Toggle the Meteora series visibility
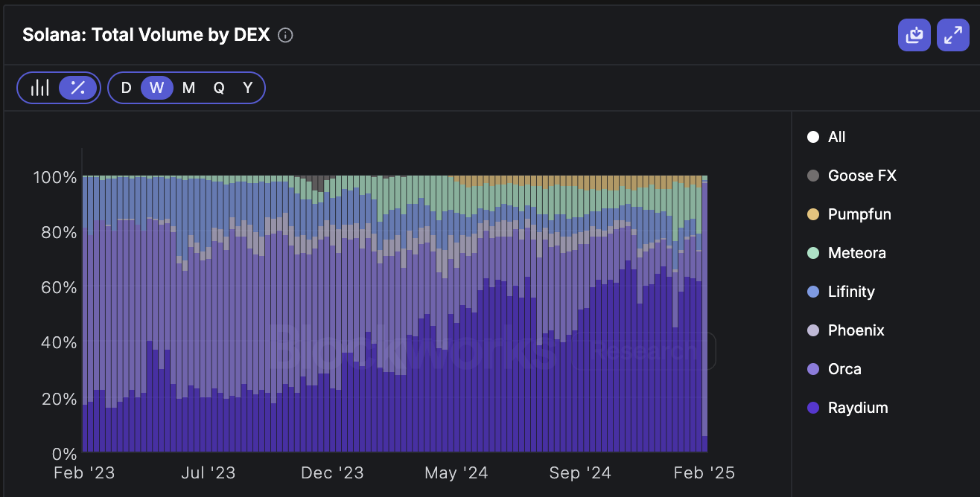 856,252
